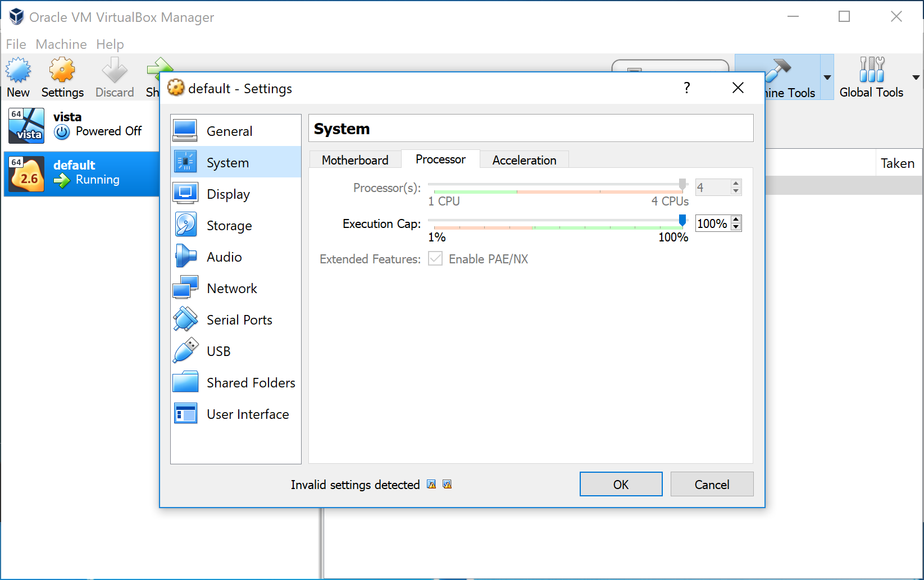
Task: Click the New VM toolbar icon
Action: point(19,70)
